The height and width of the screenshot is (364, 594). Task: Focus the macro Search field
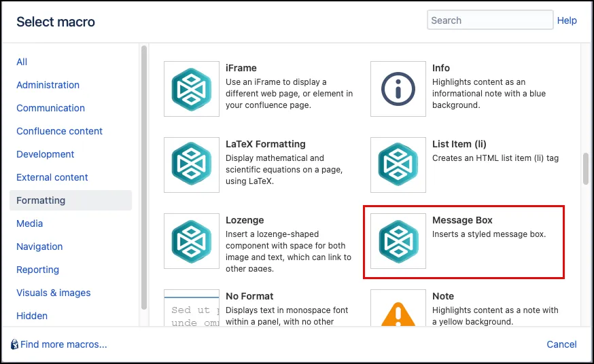490,20
